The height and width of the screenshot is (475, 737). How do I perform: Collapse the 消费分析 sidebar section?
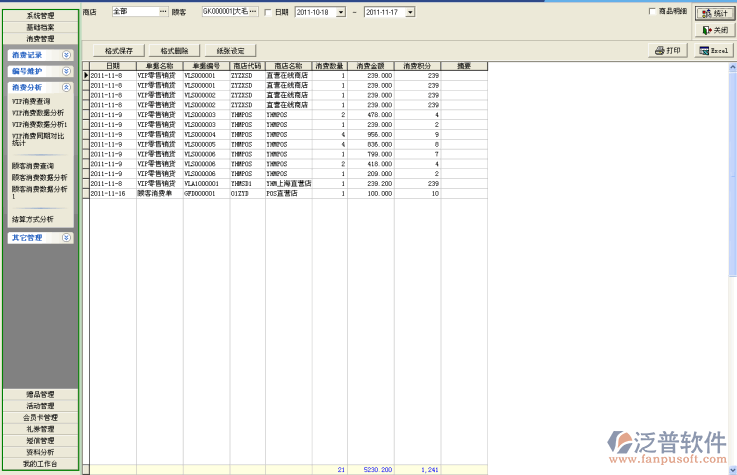click(x=66, y=88)
